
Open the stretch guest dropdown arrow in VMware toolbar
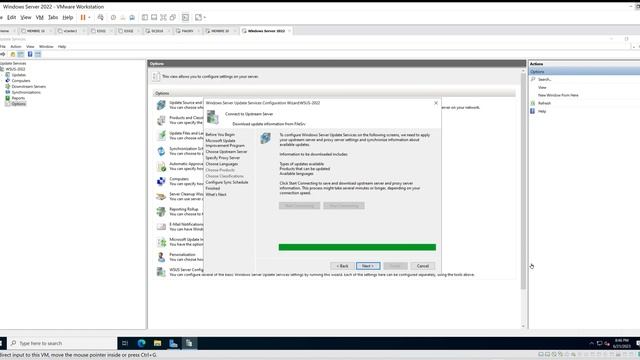(204, 18)
